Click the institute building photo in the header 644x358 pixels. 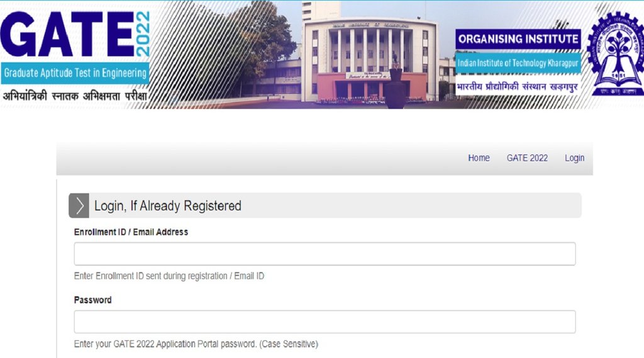(x=370, y=57)
